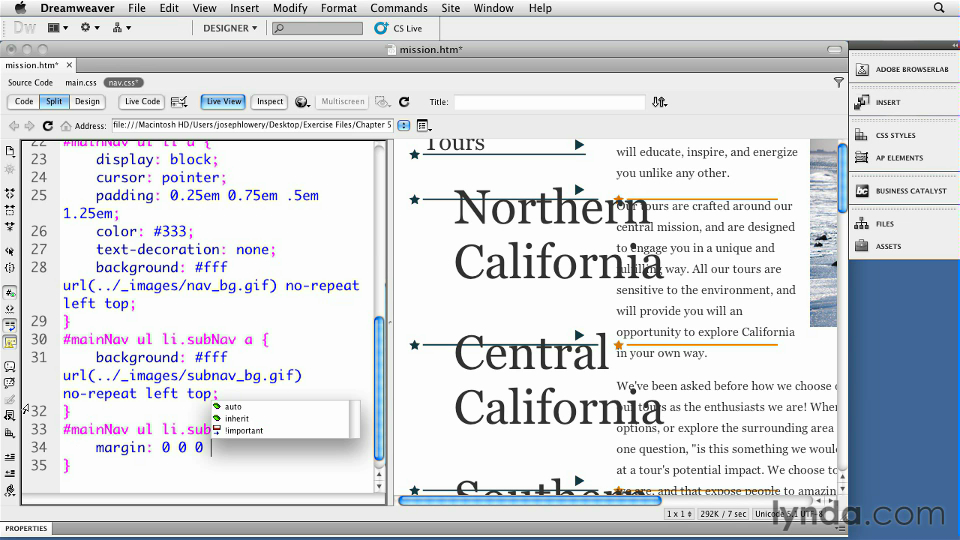Select mission.htm document tab

point(32,65)
